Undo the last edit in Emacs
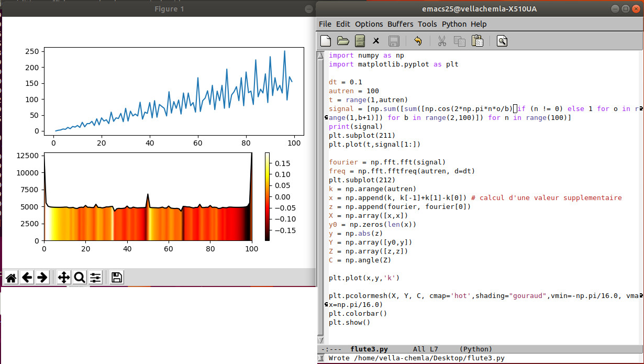The image size is (644, 364). (x=417, y=41)
